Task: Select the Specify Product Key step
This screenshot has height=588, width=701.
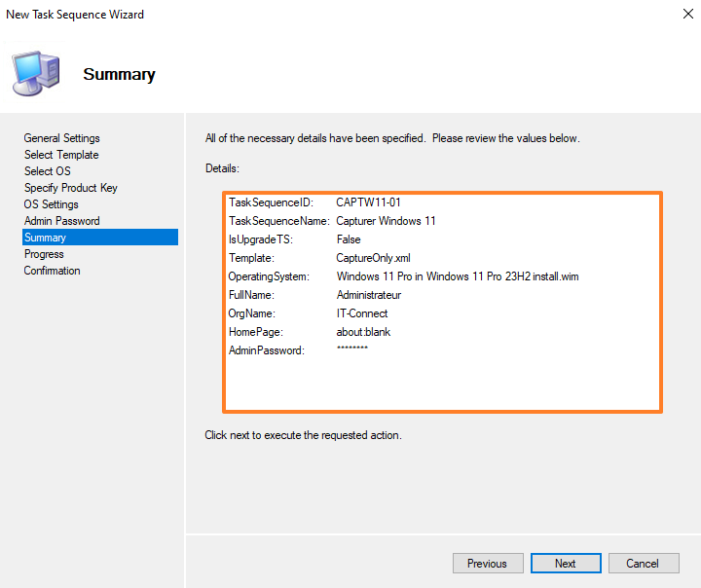Action: 70,188
